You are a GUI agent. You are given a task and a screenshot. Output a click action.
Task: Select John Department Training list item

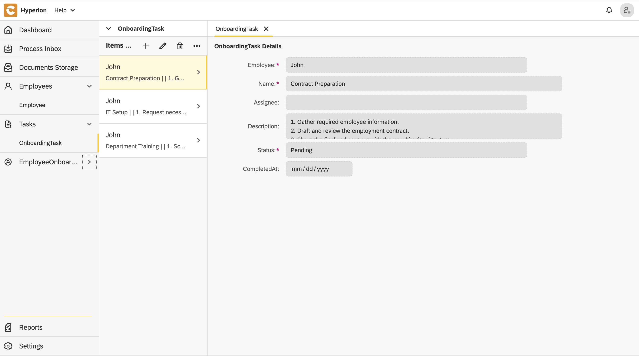click(x=153, y=140)
